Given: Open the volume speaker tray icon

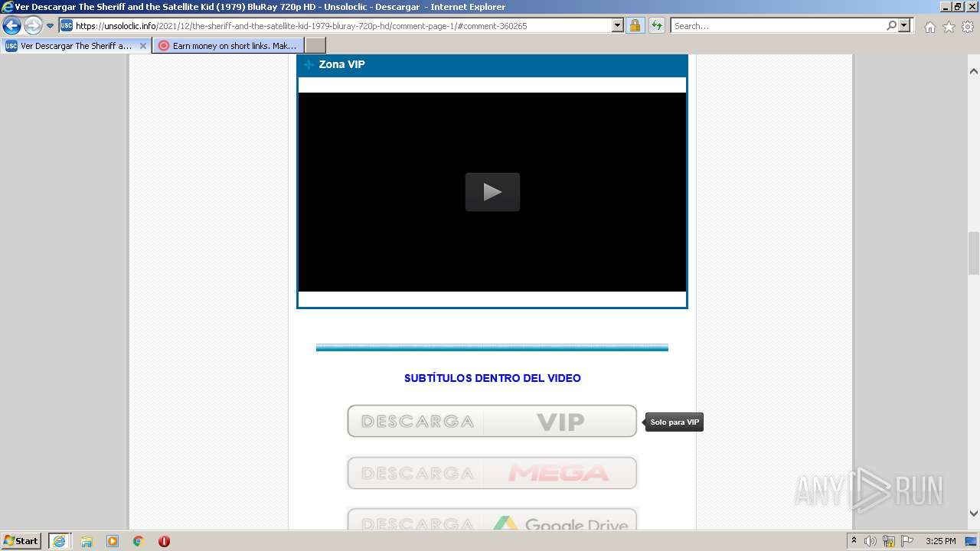Looking at the screenshot, I should [x=871, y=541].
